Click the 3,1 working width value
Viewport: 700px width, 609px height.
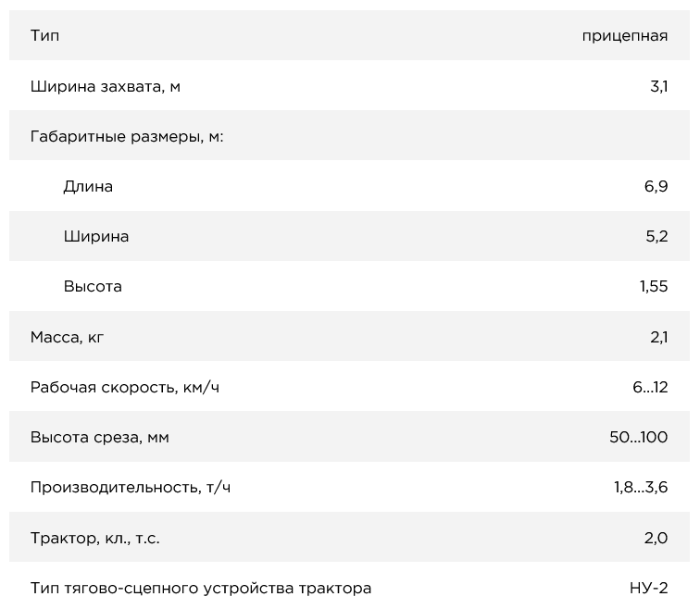click(x=658, y=87)
